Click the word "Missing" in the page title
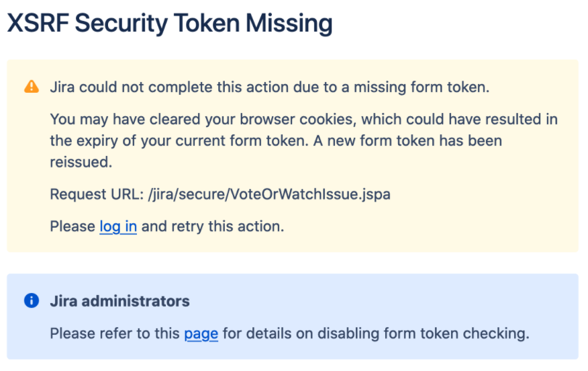The height and width of the screenshot is (371, 588). (289, 24)
